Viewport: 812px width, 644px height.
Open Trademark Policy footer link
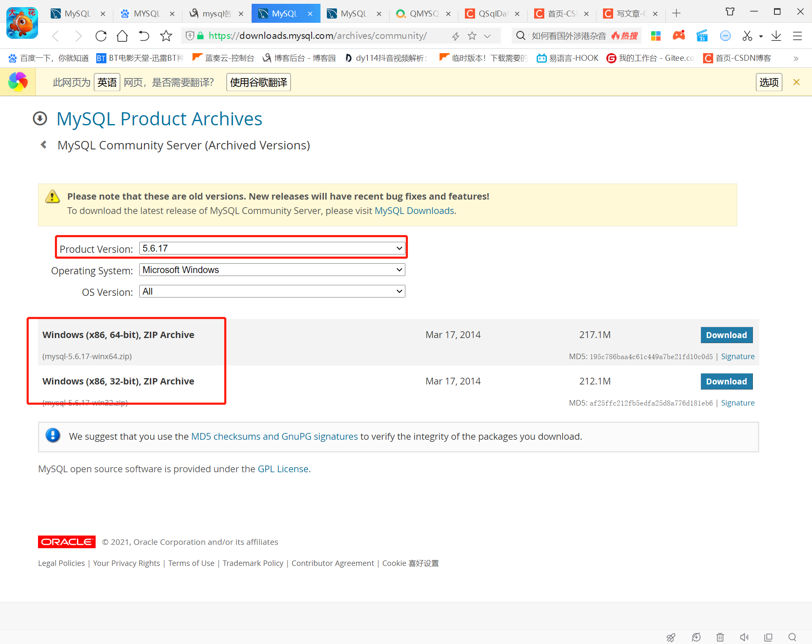253,563
